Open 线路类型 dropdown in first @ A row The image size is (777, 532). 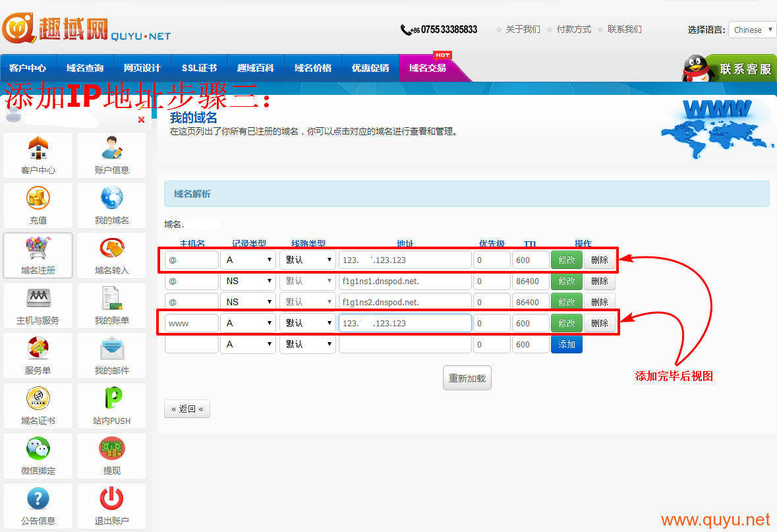click(308, 260)
